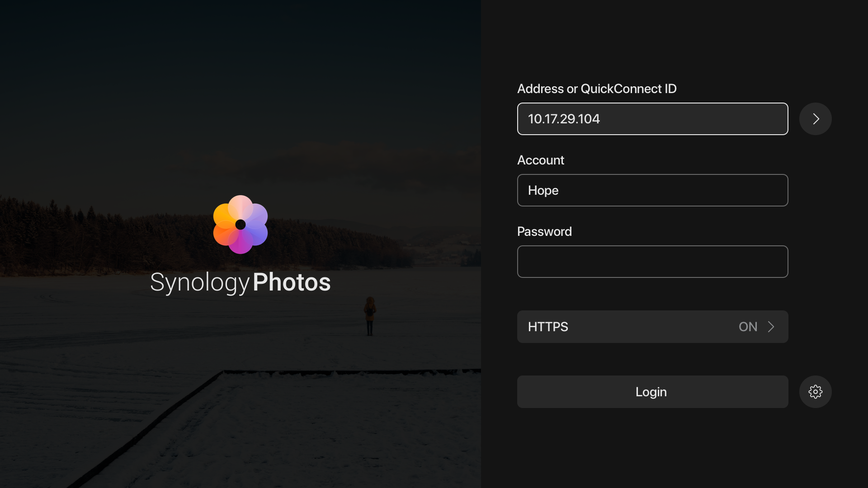This screenshot has width=868, height=488.
Task: Click the Synology Photos flower logo
Action: 241,225
